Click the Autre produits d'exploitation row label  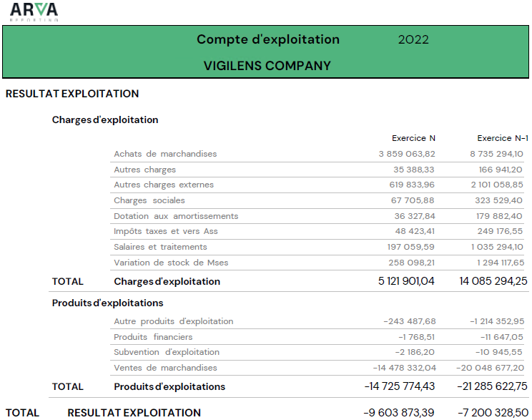tap(173, 321)
